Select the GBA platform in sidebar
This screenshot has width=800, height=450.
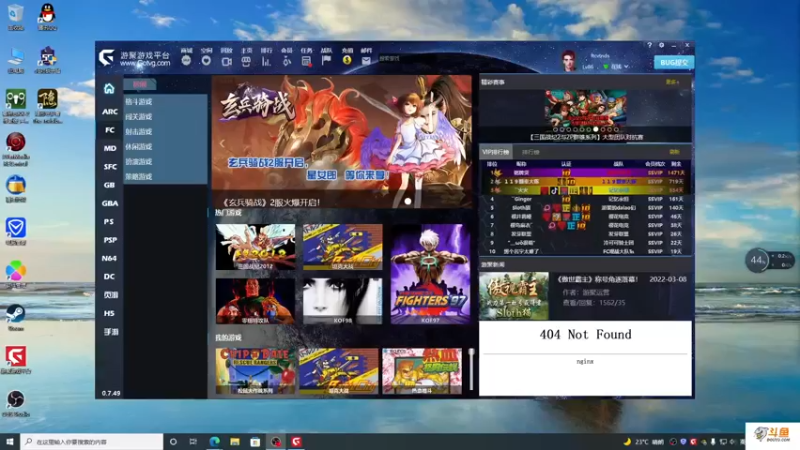tap(109, 204)
